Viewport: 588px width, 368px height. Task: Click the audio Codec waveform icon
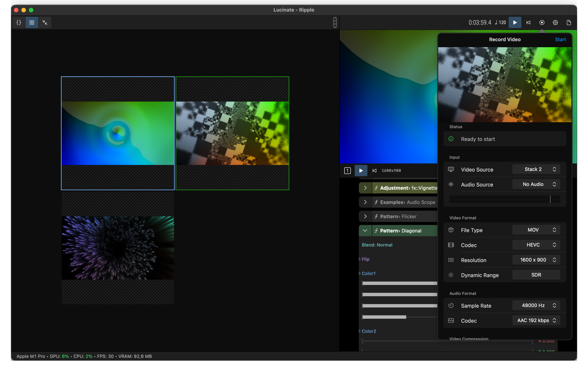(451, 321)
